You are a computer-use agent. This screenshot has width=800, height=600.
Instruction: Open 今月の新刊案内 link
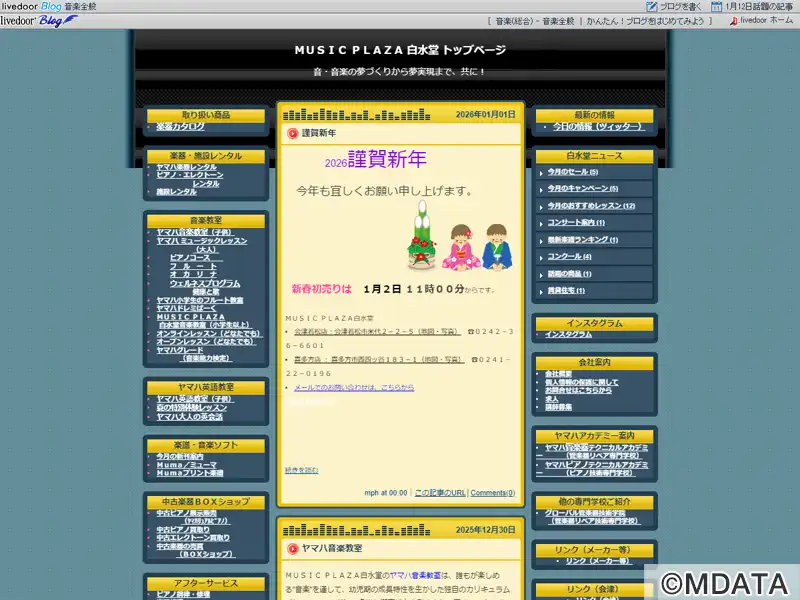[x=180, y=456]
